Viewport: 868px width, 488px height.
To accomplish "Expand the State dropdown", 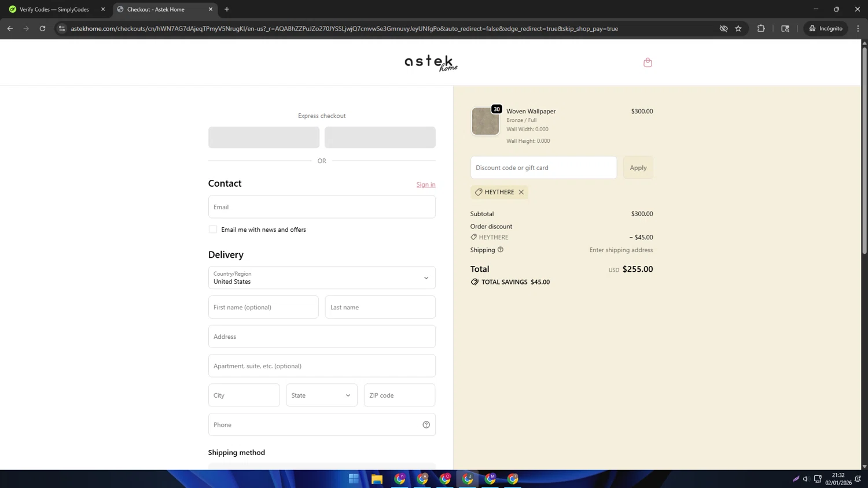I will point(322,395).
